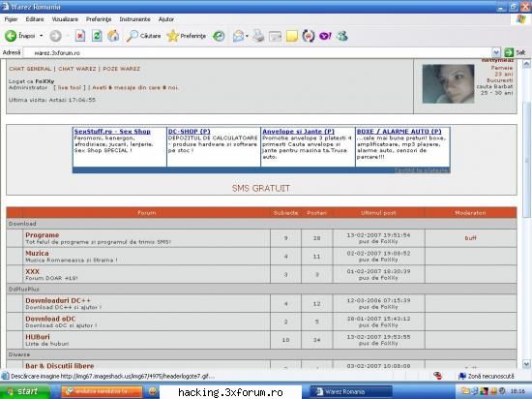Click the green Go (Salt) arrow
The image size is (532, 399).
pyautogui.click(x=509, y=52)
